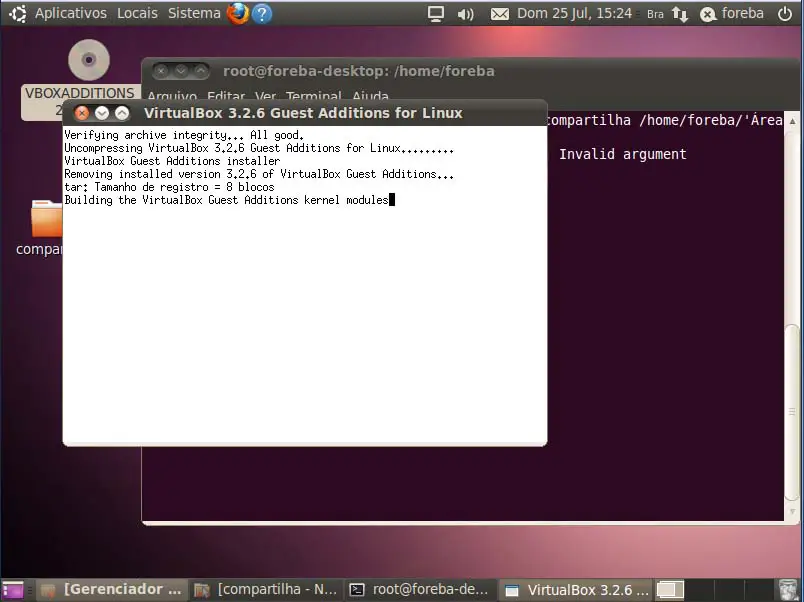This screenshot has width=804, height=602.
Task: Open the foreba user status menu
Action: tap(732, 14)
